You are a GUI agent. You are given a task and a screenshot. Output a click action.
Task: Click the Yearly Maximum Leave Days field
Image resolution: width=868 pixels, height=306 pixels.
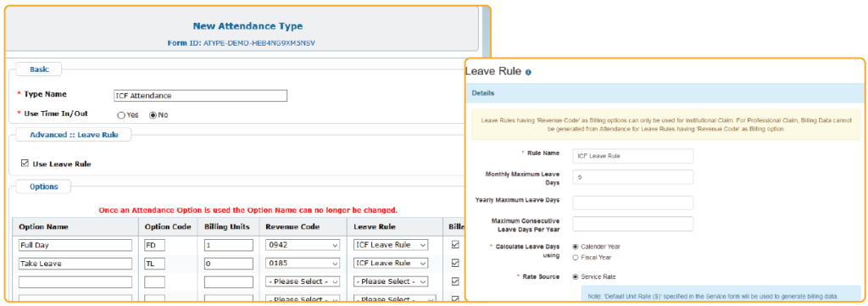pyautogui.click(x=632, y=203)
